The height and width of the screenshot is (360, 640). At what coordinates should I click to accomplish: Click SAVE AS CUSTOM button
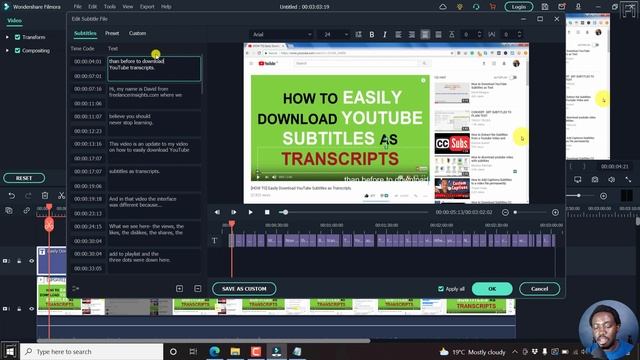point(244,289)
